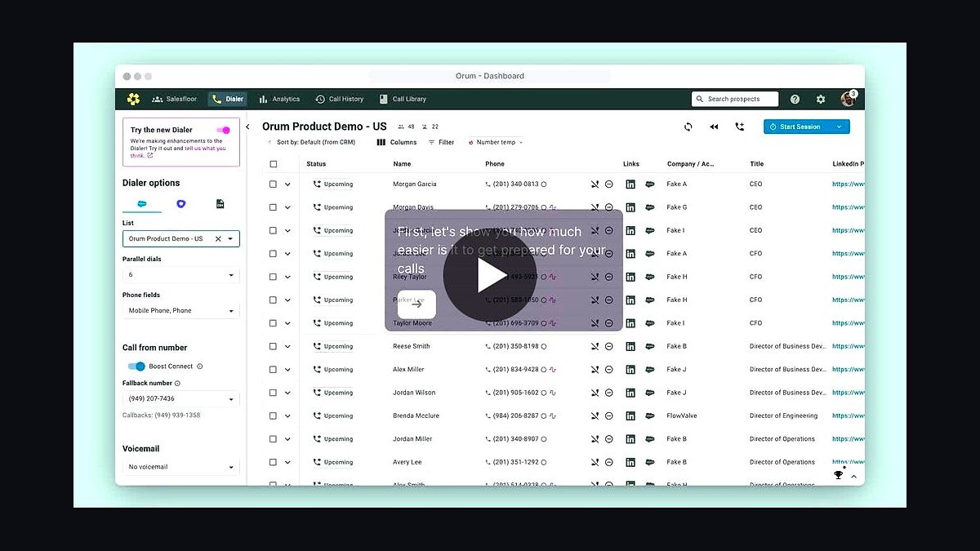Check the Brenda Mcclure row checkbox
This screenshot has height=551, width=980.
[x=274, y=415]
